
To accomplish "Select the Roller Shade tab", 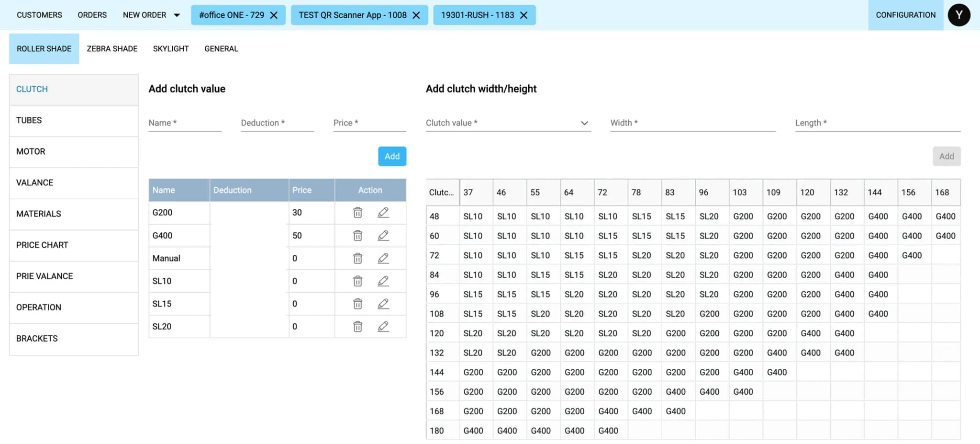I will [44, 49].
